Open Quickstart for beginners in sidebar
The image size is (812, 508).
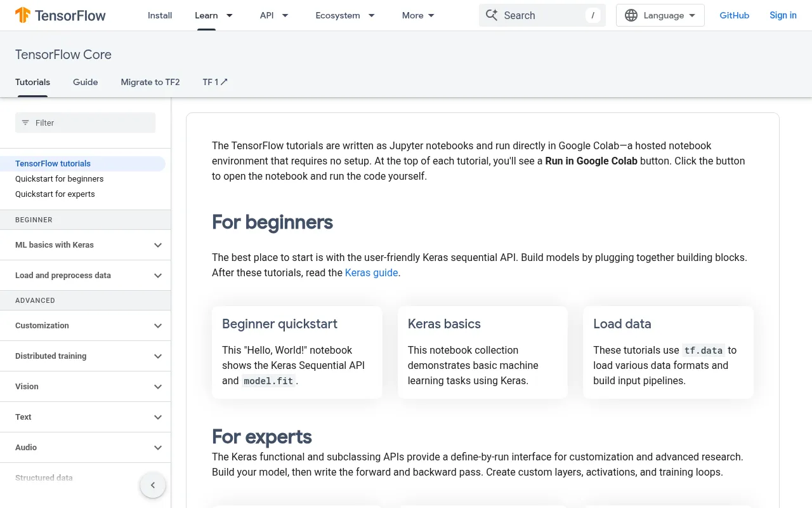(59, 179)
